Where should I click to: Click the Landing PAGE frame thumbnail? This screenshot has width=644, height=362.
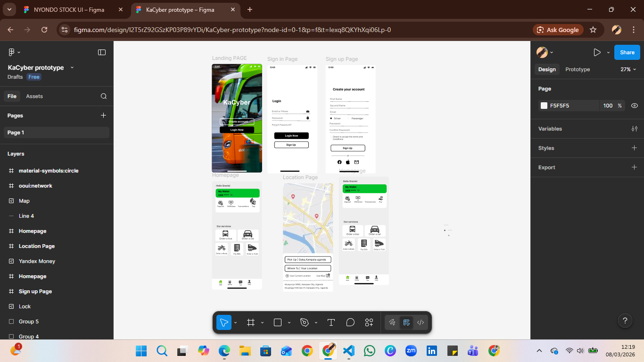pyautogui.click(x=237, y=118)
